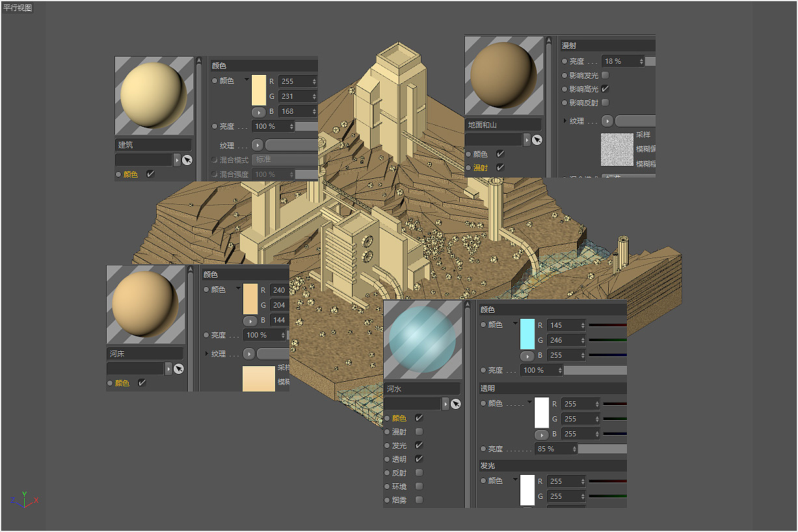The height and width of the screenshot is (532, 798).
Task: Expand the button under 建筑 color swatch
Action: coord(259,112)
